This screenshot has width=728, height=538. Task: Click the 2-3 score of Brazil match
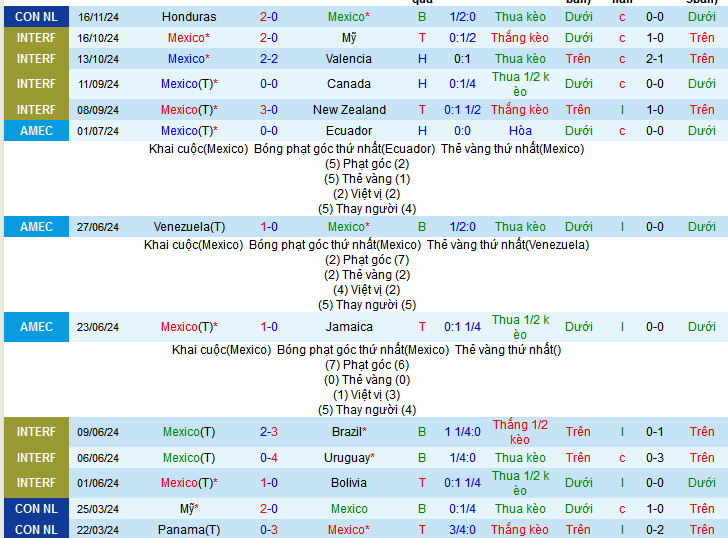pyautogui.click(x=268, y=432)
